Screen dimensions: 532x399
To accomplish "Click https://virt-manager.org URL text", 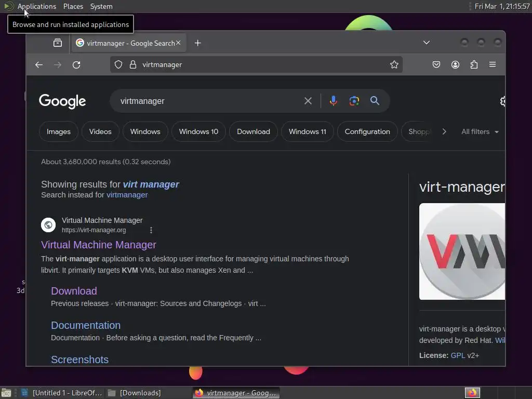I will pyautogui.click(x=94, y=230).
